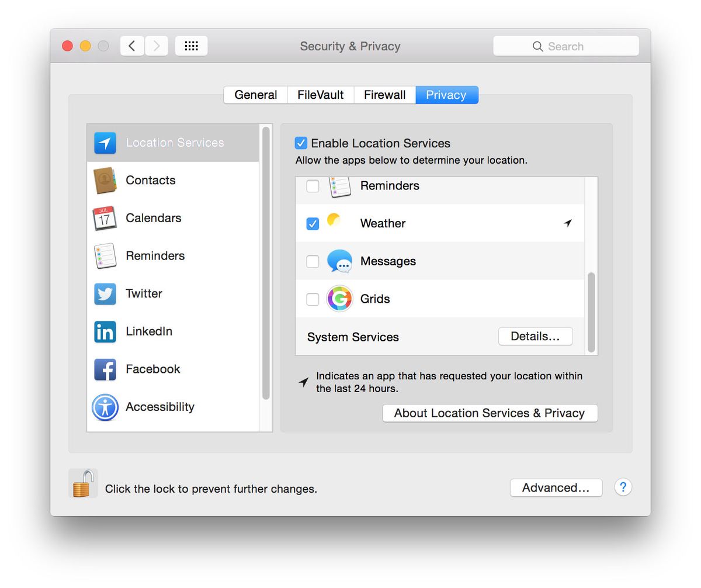The width and height of the screenshot is (701, 588).
Task: Select the Reminders icon in the sidebar
Action: tap(105, 255)
